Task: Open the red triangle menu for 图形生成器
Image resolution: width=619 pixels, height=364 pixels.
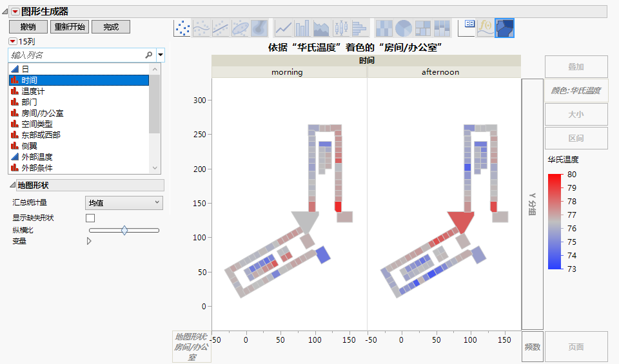Action: pos(15,12)
